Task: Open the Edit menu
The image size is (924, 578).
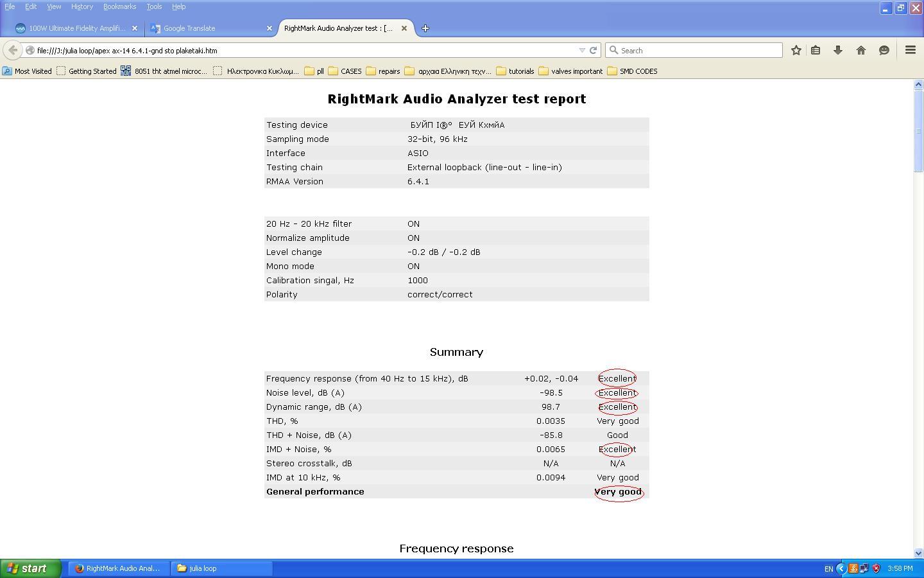Action: click(x=31, y=6)
